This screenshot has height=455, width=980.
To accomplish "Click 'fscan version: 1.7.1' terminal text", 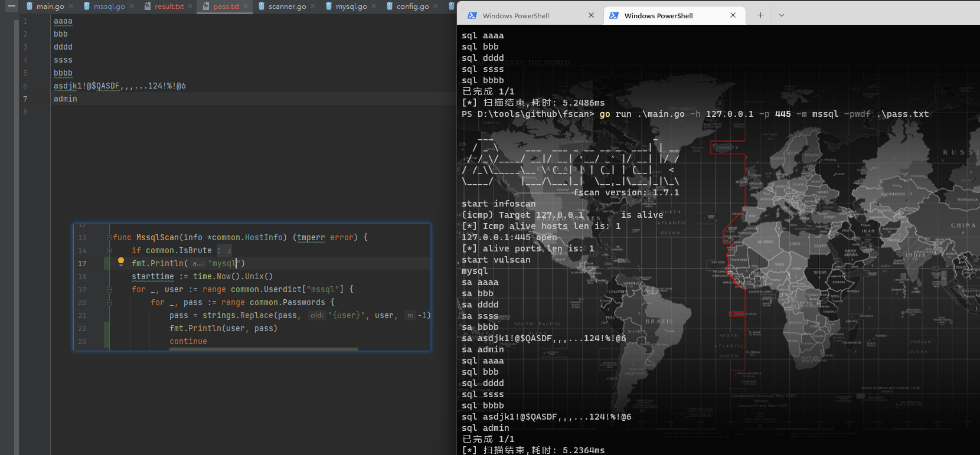I will tap(626, 193).
